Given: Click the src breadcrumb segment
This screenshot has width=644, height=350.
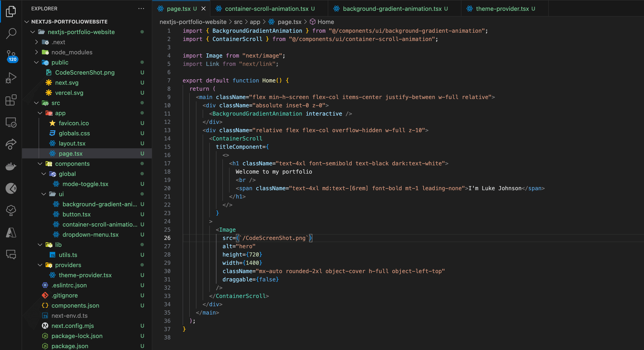Looking at the screenshot, I should click(238, 22).
